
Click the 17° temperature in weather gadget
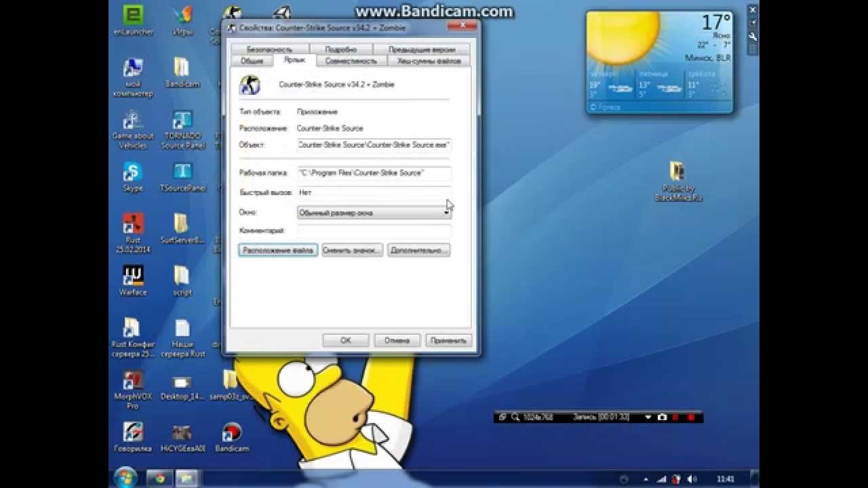coord(716,22)
